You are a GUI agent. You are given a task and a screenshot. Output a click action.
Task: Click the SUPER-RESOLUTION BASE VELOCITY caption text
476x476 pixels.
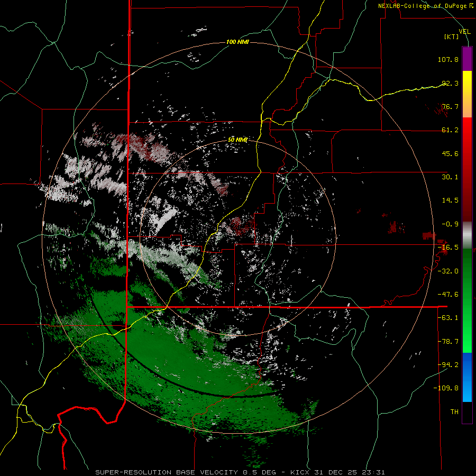pyautogui.click(x=167, y=472)
